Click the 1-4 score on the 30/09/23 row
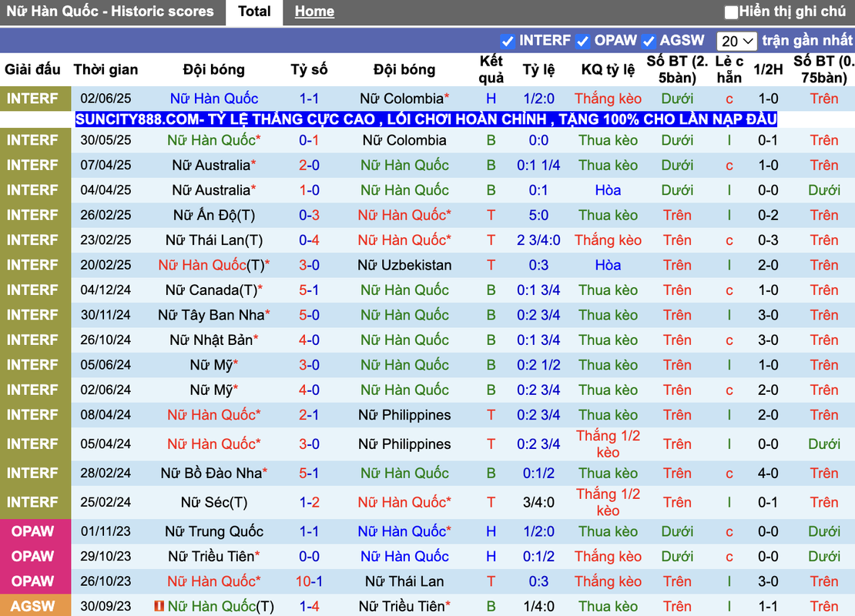Screen dimensions: 855x616 [x=309, y=606]
